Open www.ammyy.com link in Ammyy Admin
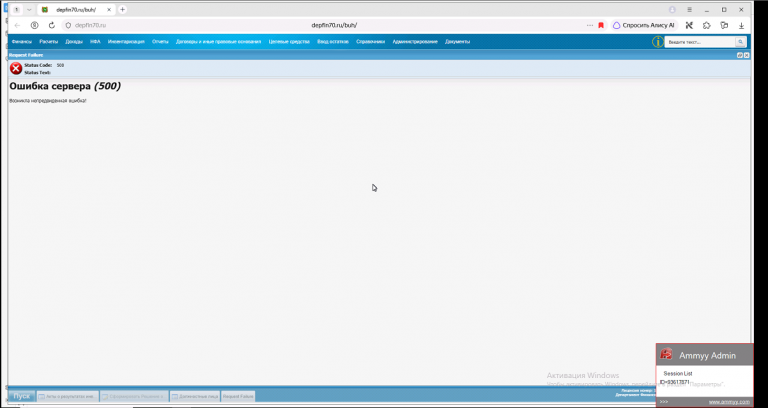Image resolution: width=768 pixels, height=408 pixels. [x=729, y=402]
